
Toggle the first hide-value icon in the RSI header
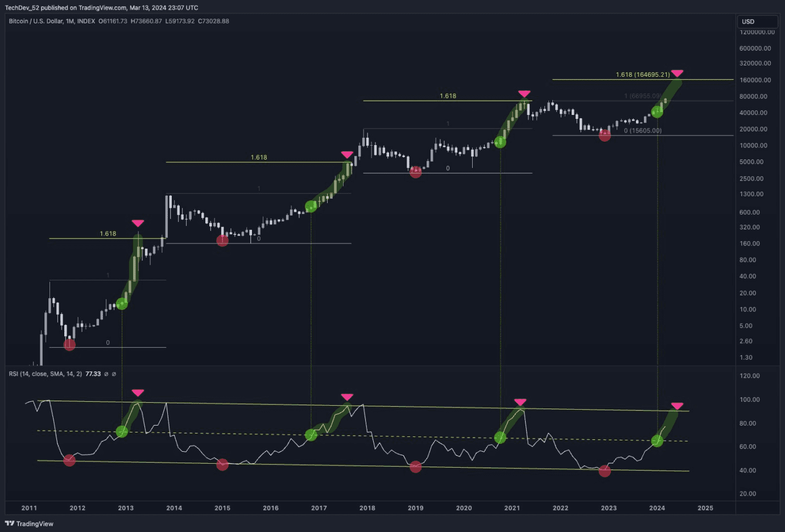coord(106,374)
